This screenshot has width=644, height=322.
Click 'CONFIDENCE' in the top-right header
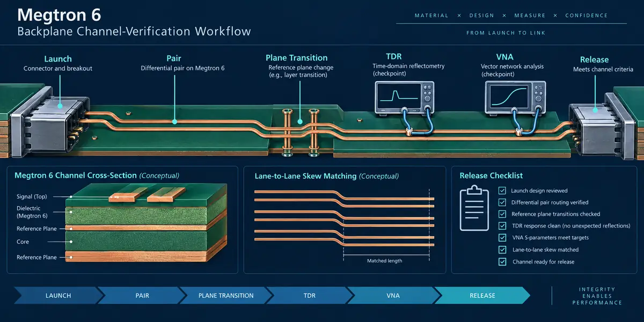587,16
